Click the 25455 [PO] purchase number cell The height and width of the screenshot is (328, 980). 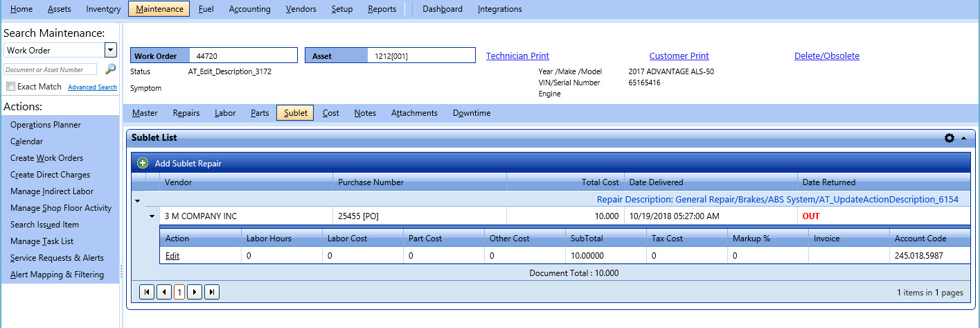pyautogui.click(x=420, y=216)
